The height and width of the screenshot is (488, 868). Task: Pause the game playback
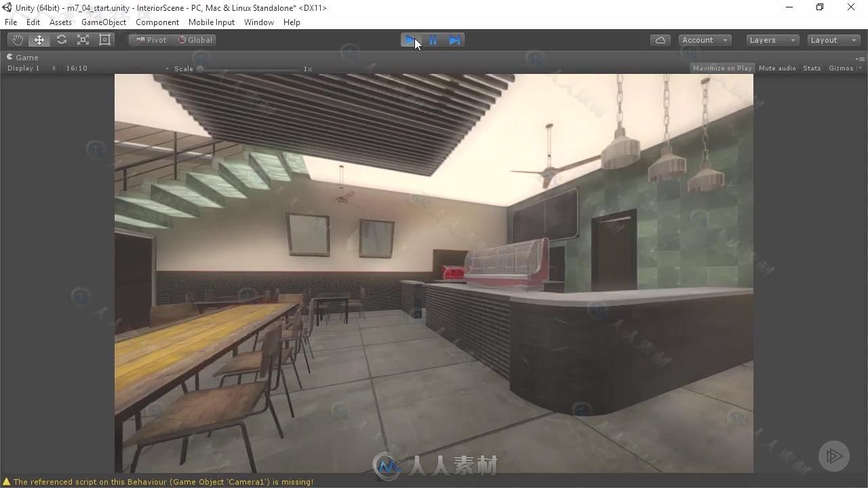[433, 40]
